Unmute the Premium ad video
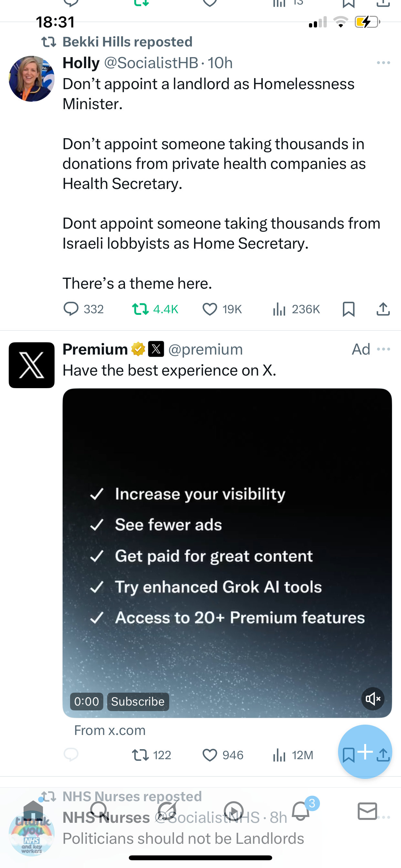The height and width of the screenshot is (868, 401). 373,699
